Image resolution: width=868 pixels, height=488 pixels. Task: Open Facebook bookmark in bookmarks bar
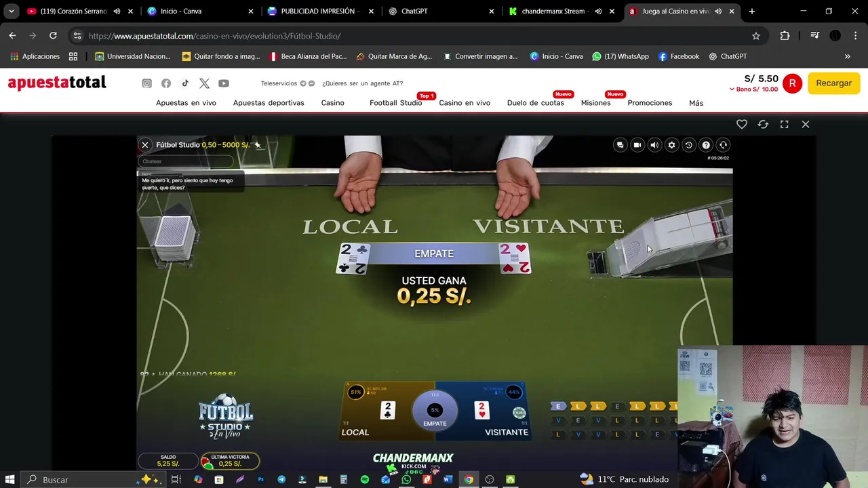(679, 56)
